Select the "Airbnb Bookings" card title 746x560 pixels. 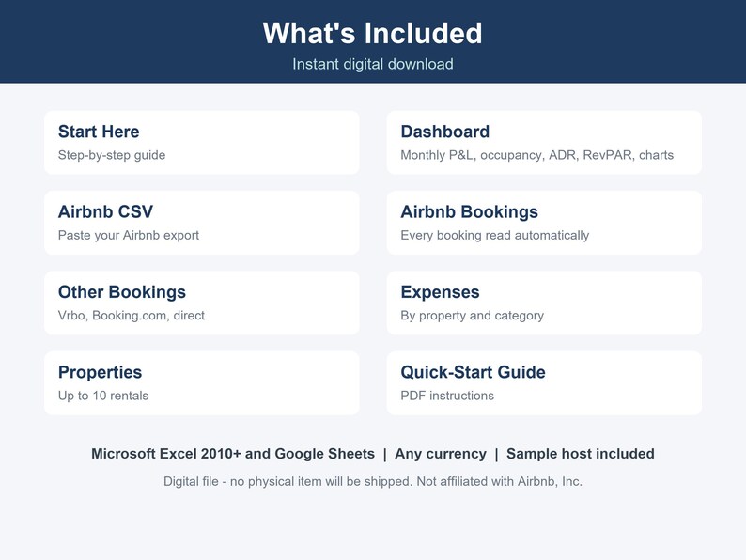pos(469,211)
